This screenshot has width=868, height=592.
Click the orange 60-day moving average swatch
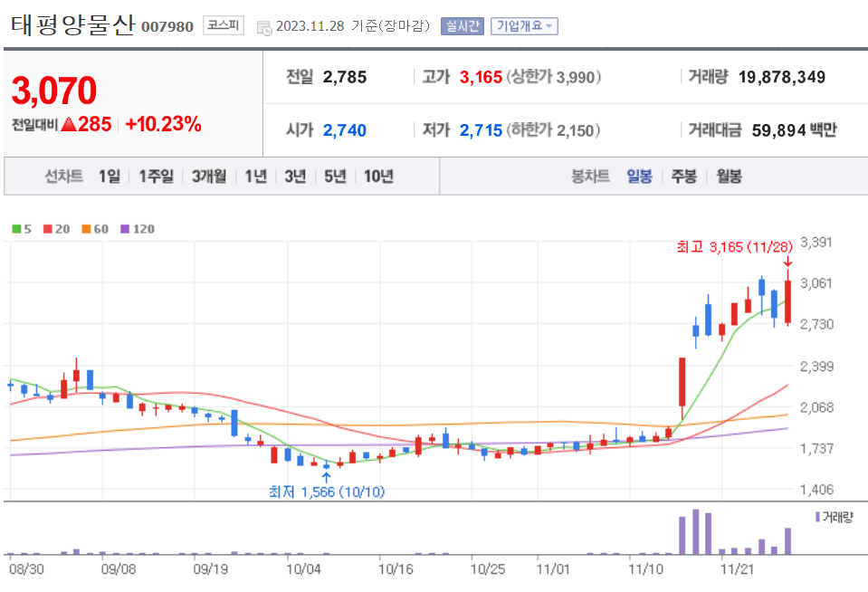pyautogui.click(x=86, y=229)
